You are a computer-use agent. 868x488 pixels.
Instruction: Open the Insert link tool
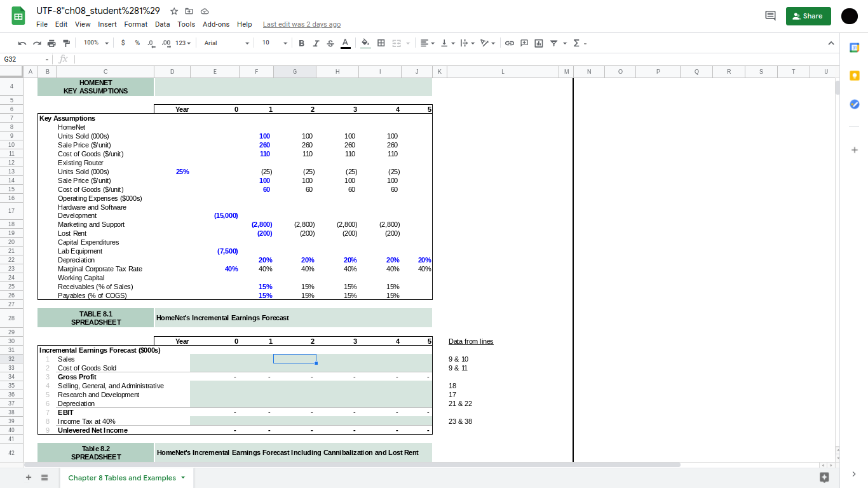coord(508,43)
